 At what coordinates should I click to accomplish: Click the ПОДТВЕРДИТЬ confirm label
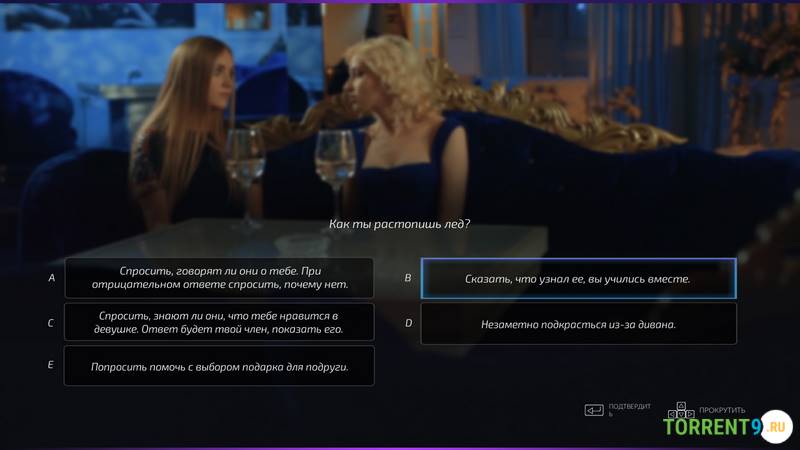[630, 410]
